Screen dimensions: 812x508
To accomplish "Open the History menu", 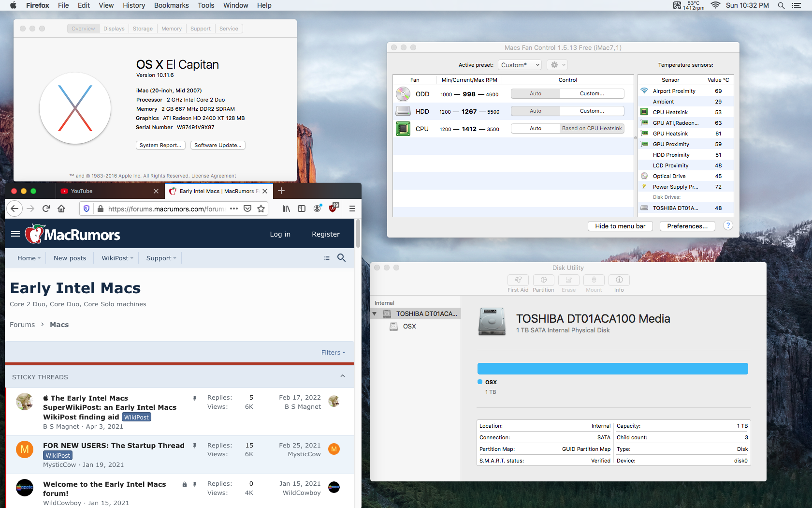I will click(x=134, y=5).
